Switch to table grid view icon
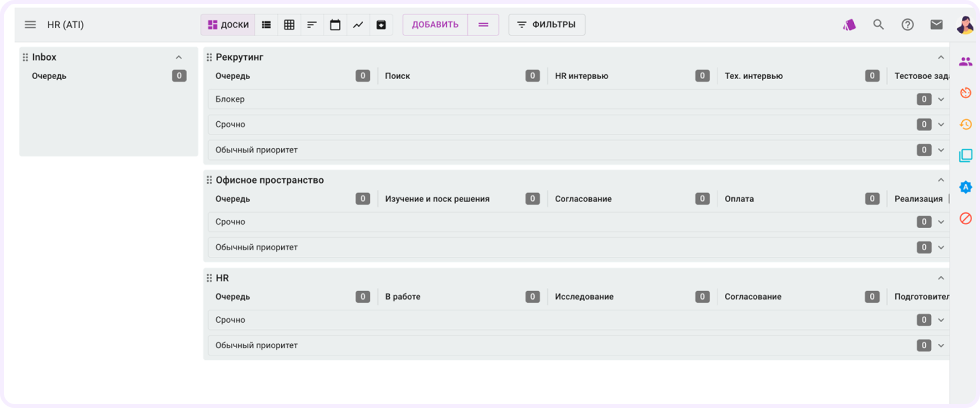 [289, 25]
